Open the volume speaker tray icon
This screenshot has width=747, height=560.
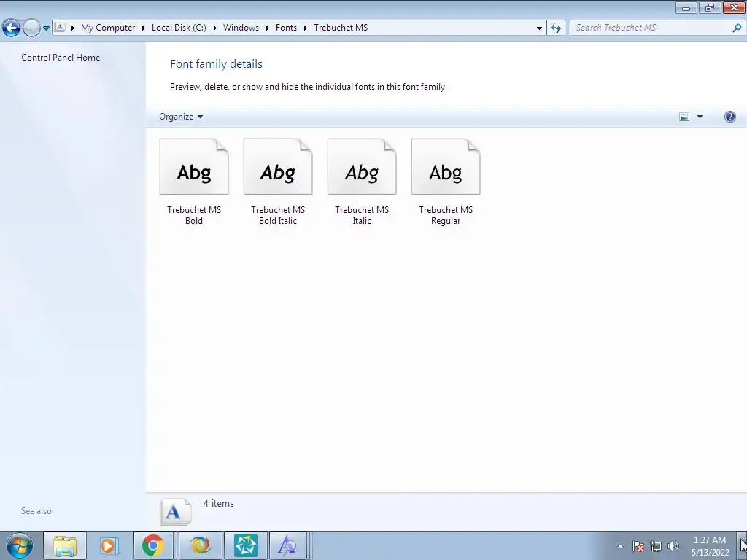[x=673, y=546]
